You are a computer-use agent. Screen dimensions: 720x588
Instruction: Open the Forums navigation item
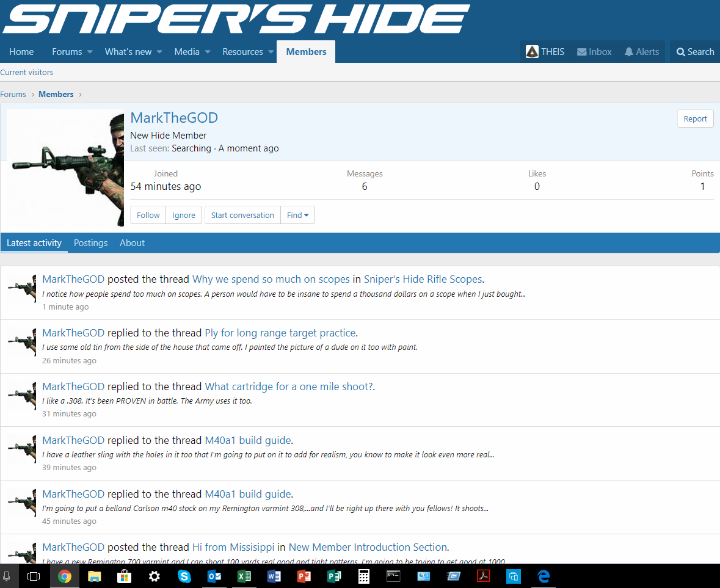[x=67, y=52]
